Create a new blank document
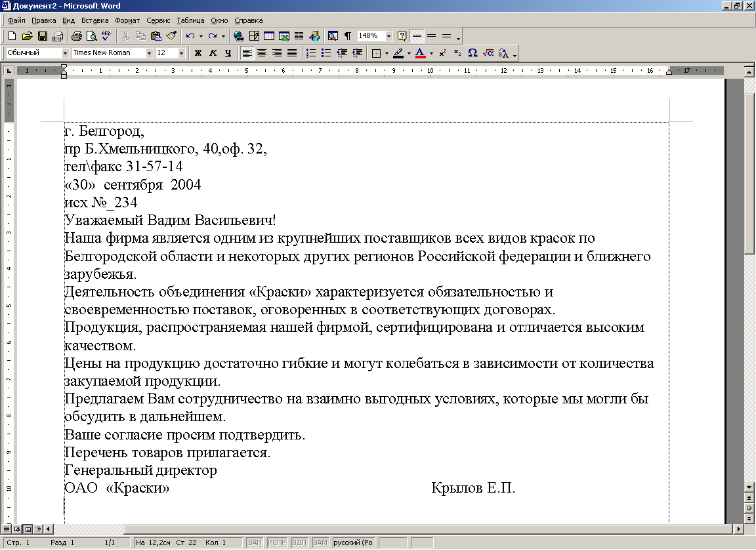This screenshot has width=756, height=551. [x=12, y=35]
